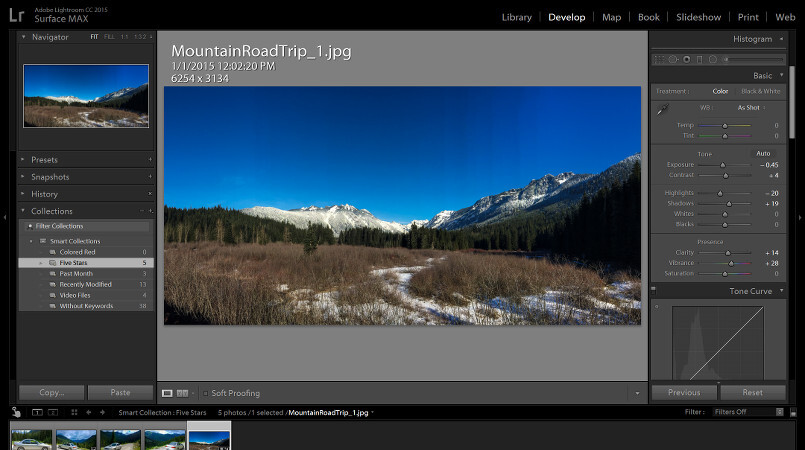Click the Auto tone button
This screenshot has width=805, height=450.
[x=763, y=153]
